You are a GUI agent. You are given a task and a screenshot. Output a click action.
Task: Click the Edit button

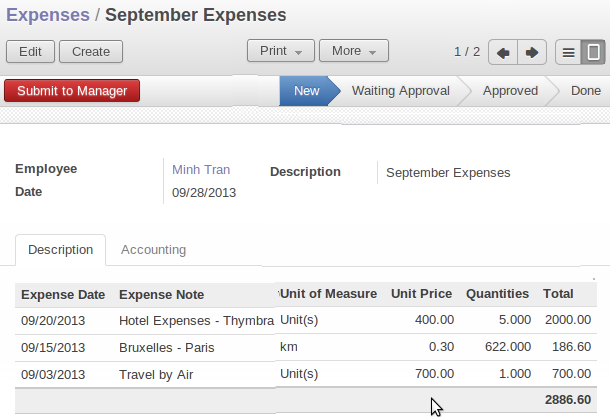pyautogui.click(x=30, y=51)
